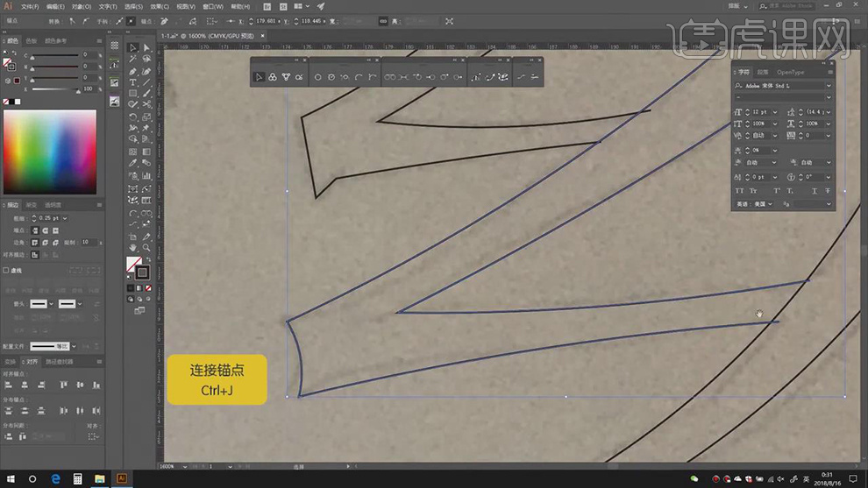Select the Type tool
This screenshot has width=868, height=488.
pos(133,82)
